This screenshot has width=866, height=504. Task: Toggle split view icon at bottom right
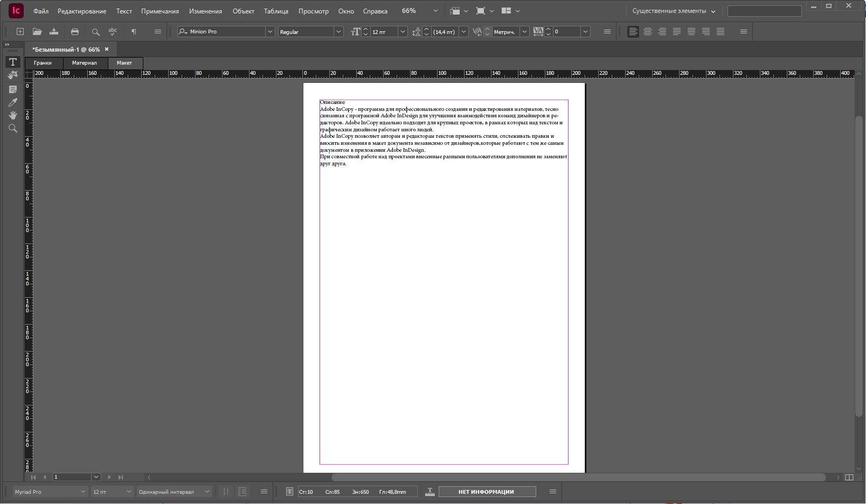(x=849, y=477)
